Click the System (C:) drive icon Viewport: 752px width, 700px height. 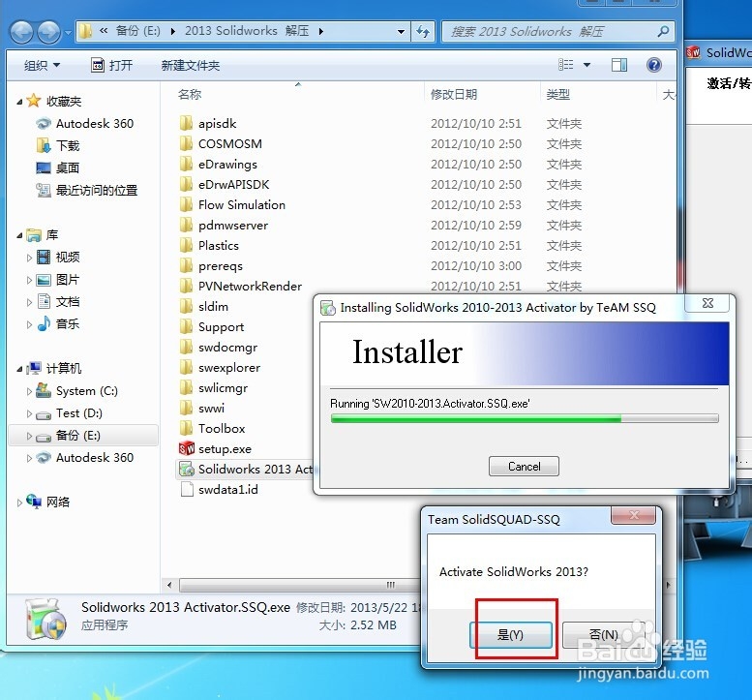pos(44,390)
